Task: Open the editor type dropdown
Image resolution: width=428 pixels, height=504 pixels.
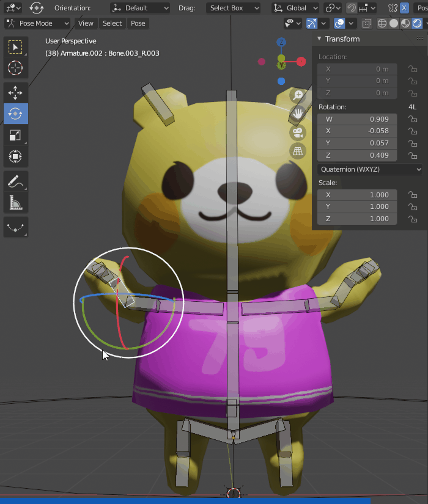Action: (13, 8)
